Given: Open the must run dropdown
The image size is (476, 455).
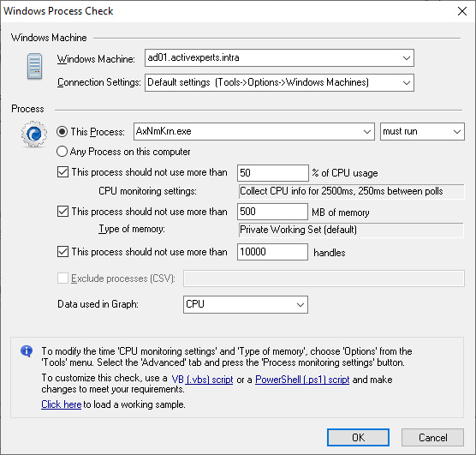Looking at the screenshot, I should [422, 132].
